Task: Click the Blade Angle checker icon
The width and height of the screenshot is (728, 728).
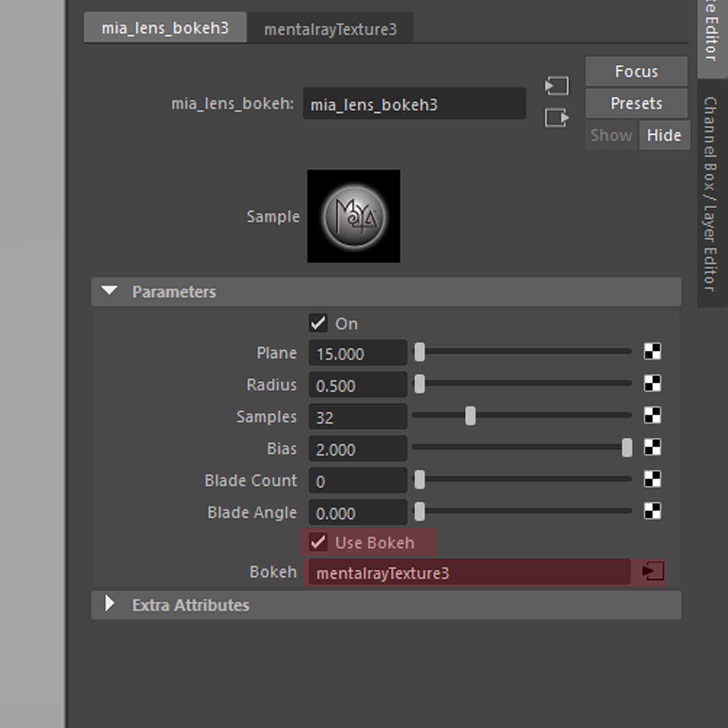Action: click(x=652, y=511)
